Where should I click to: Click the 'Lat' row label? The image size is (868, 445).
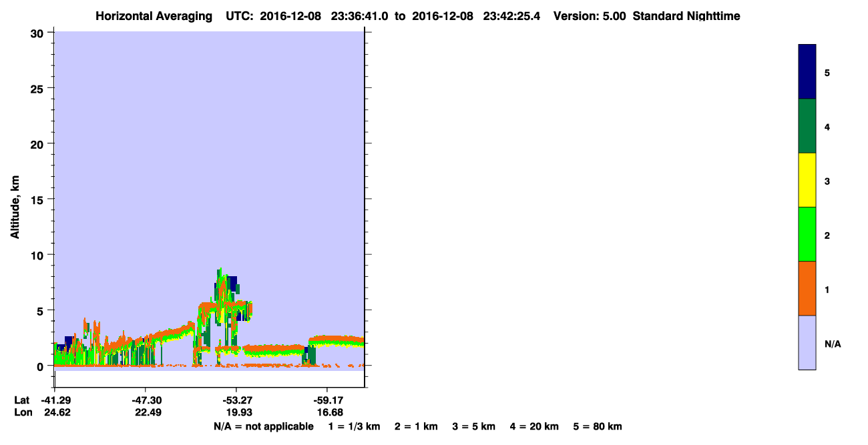(22, 400)
